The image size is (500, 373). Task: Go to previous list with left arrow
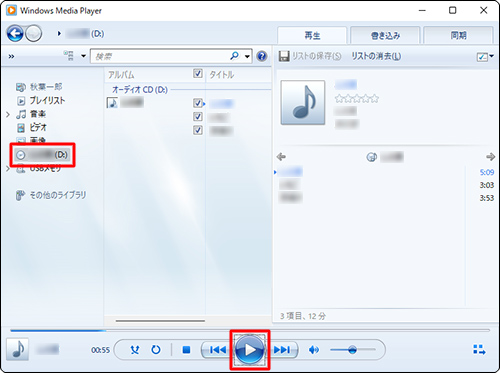[281, 156]
